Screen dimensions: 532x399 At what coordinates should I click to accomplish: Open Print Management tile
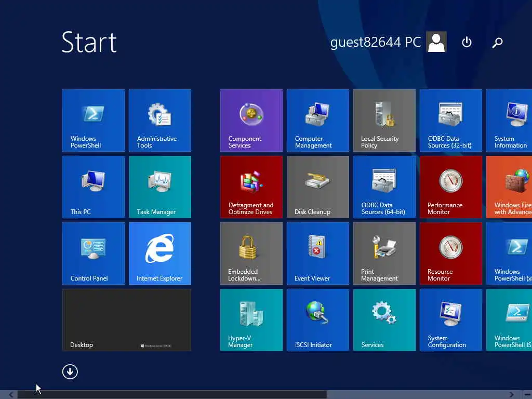384,254
